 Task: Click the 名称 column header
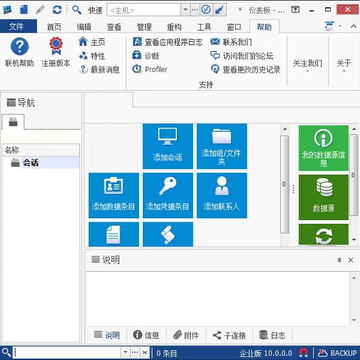coord(41,150)
